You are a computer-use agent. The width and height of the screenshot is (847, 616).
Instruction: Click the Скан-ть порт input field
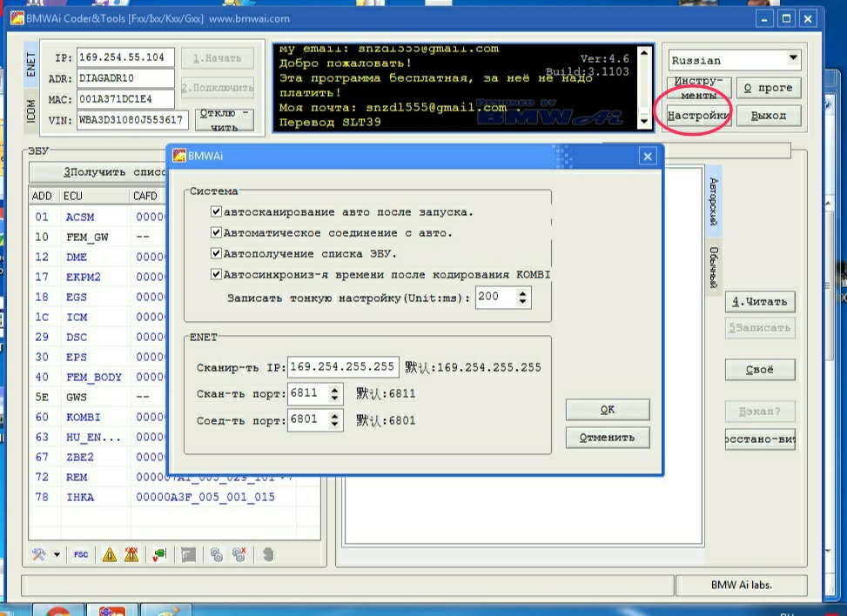308,393
